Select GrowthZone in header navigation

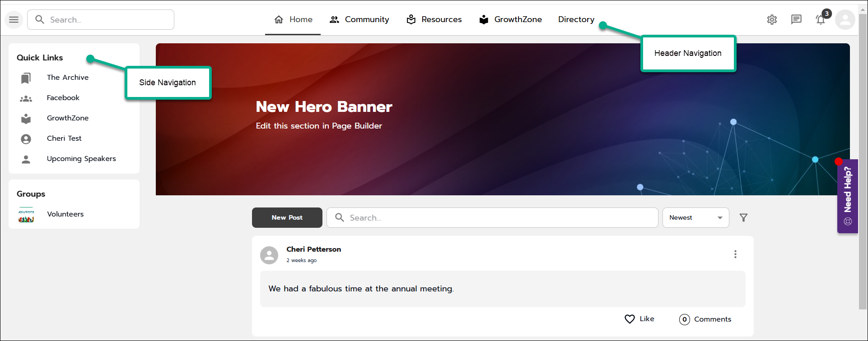pyautogui.click(x=510, y=19)
